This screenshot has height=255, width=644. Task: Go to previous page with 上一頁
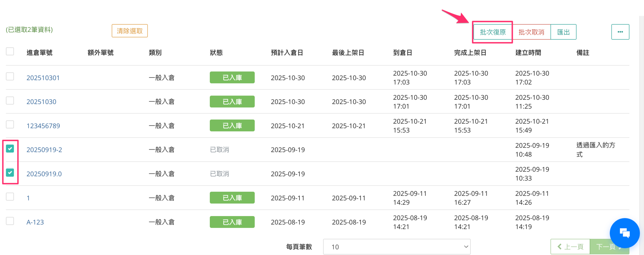point(570,247)
